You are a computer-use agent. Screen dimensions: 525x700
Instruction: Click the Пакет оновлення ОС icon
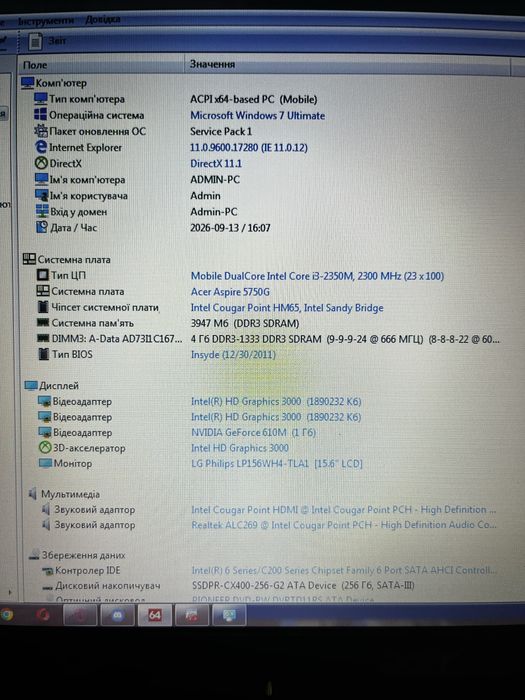[x=41, y=131]
